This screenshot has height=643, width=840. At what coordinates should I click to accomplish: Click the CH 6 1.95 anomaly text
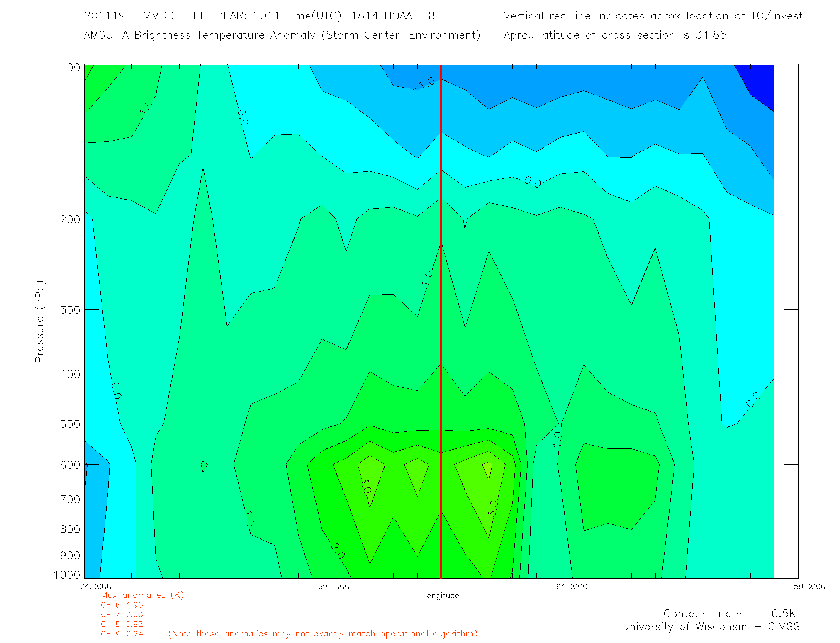122,605
